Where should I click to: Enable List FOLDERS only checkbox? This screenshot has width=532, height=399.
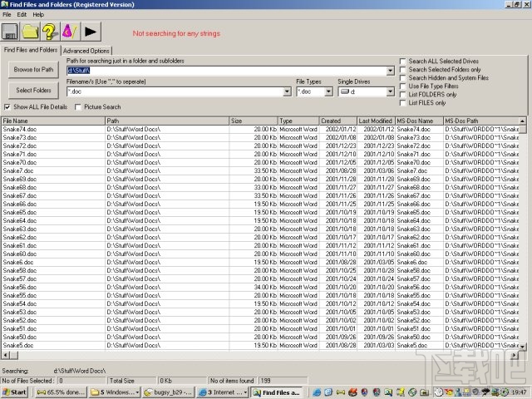(402, 95)
